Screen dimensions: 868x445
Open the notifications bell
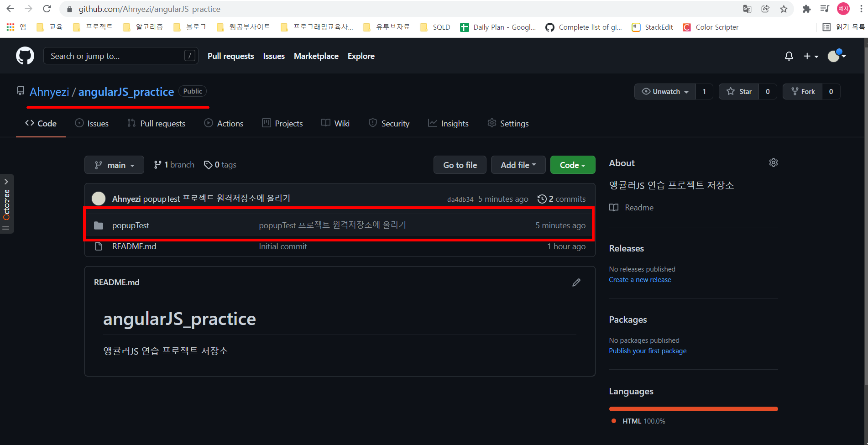click(x=789, y=56)
